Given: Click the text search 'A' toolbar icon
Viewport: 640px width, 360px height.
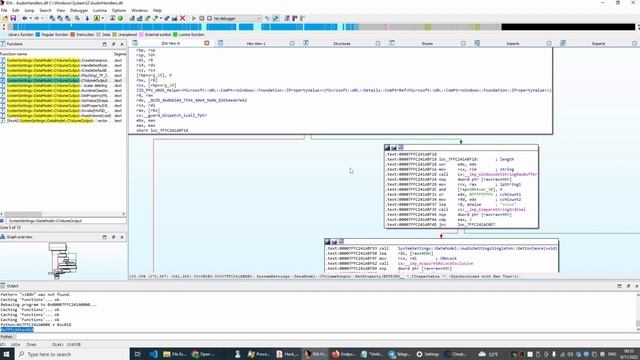Looking at the screenshot, I should (x=97, y=18).
